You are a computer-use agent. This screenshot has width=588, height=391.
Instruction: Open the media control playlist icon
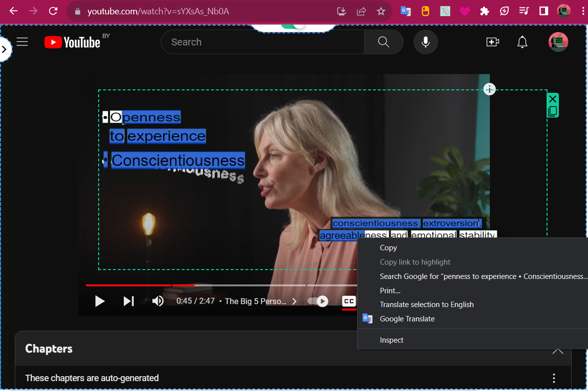pyautogui.click(x=524, y=11)
